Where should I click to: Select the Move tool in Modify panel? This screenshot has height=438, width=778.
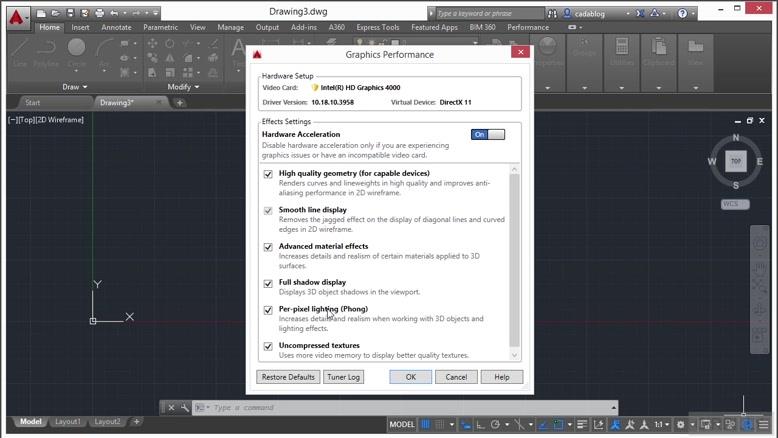(152, 44)
